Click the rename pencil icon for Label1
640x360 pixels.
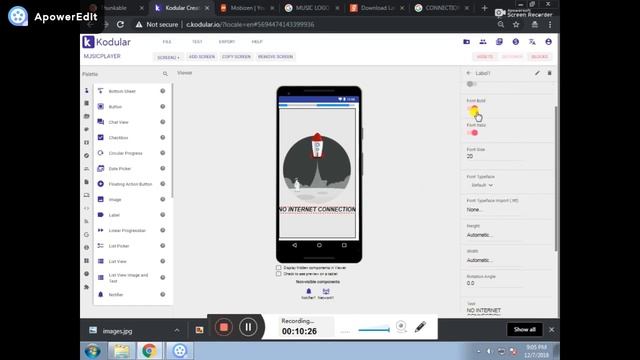[537, 73]
